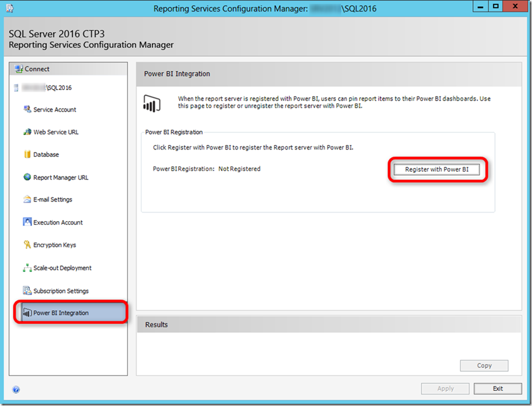The height and width of the screenshot is (406, 532).
Task: Click the Service Account icon
Action: [x=27, y=109]
